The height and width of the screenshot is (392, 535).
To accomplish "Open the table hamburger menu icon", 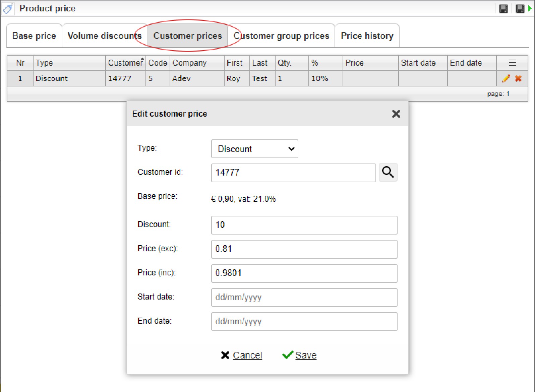I will click(x=512, y=63).
